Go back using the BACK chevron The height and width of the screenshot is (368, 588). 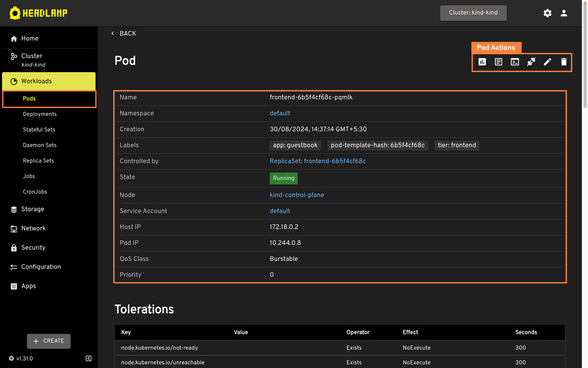(113, 33)
